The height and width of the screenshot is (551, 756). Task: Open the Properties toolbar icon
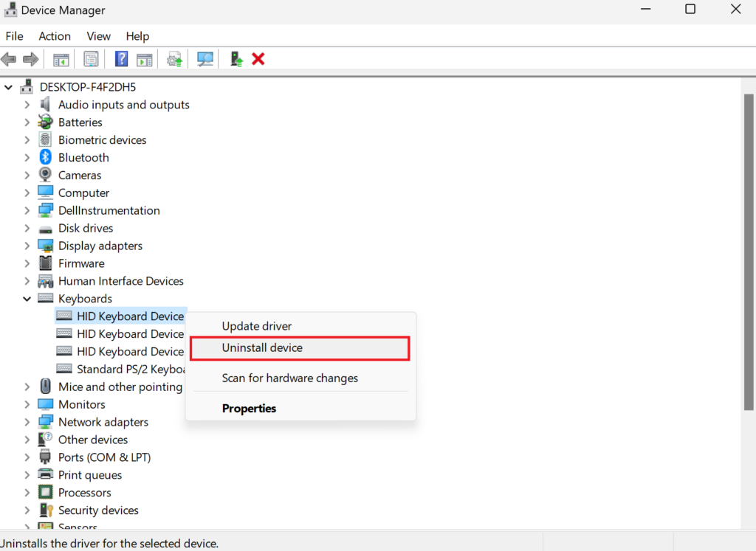click(x=91, y=59)
